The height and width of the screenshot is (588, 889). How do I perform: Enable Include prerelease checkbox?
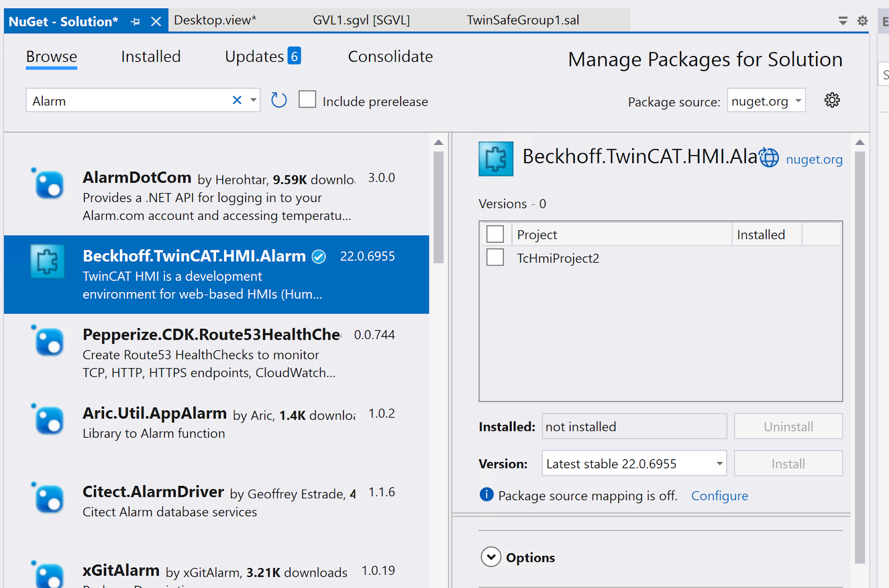coord(307,99)
